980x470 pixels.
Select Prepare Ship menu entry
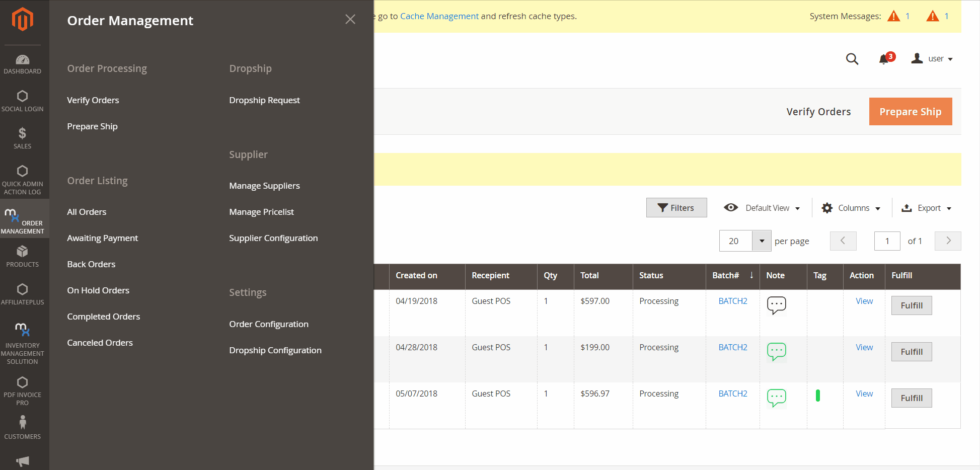(x=92, y=126)
